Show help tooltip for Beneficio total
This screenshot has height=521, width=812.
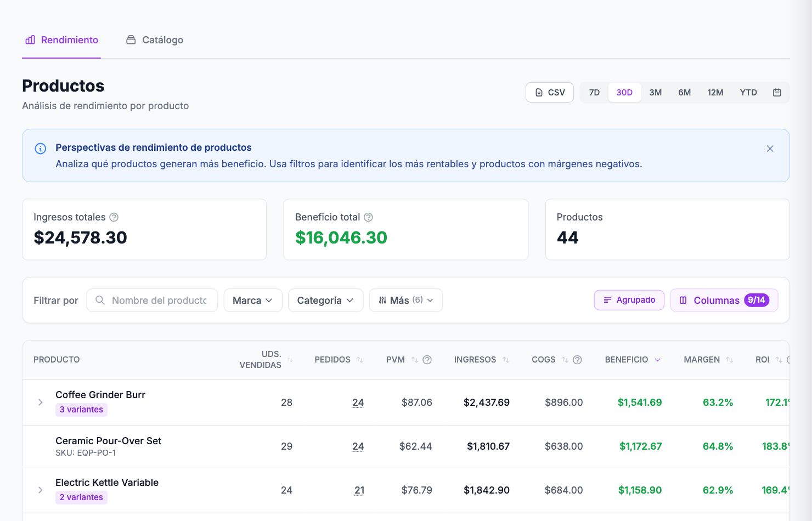[x=368, y=217]
